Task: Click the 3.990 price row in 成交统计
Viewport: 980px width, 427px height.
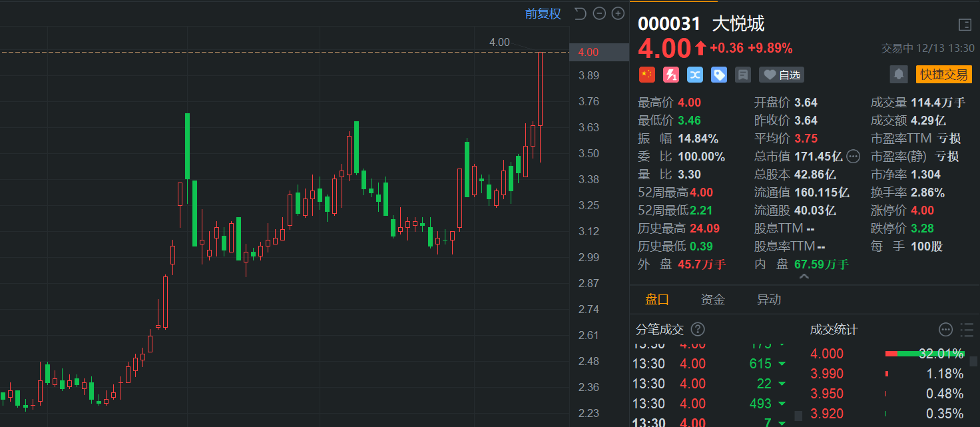Action: (x=887, y=374)
